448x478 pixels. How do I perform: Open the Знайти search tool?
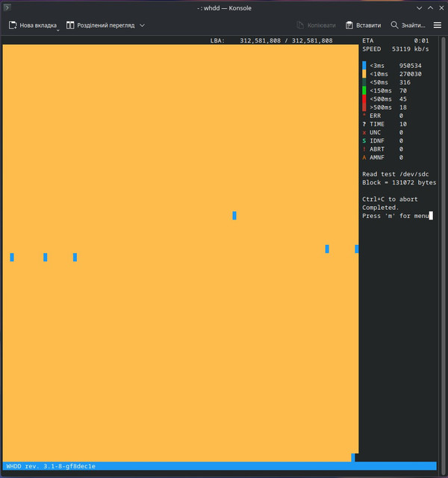(408, 25)
